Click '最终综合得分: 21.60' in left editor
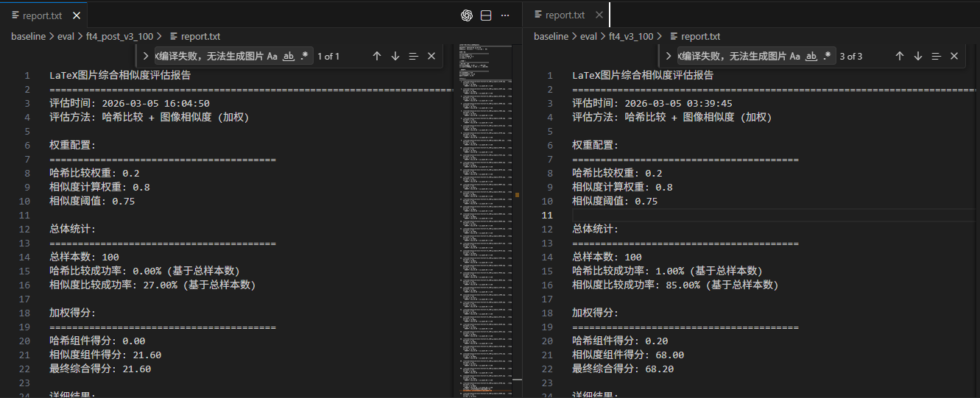Viewport: 980px width, 398px height. pyautogui.click(x=100, y=369)
